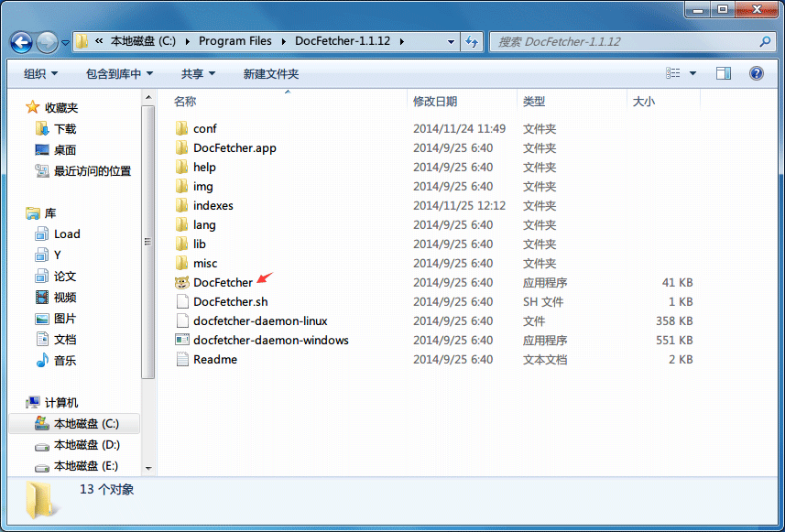The image size is (785, 532).
Task: Click the change view icon
Action: point(673,73)
